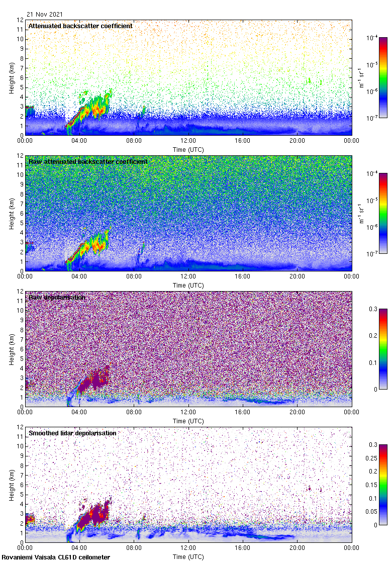This screenshot has width=392, height=563.
Task: Click the '12:00' tick under the first plot
Action: (x=188, y=141)
